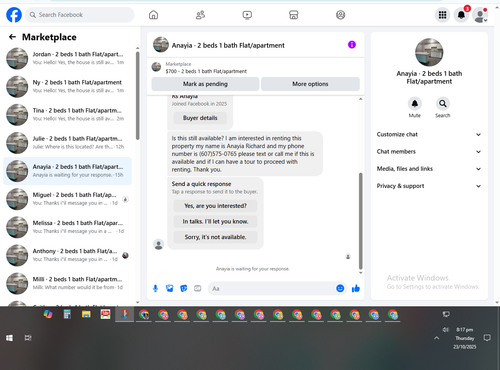Click the voice clip microphone icon
This screenshot has height=370, width=500.
(x=155, y=288)
